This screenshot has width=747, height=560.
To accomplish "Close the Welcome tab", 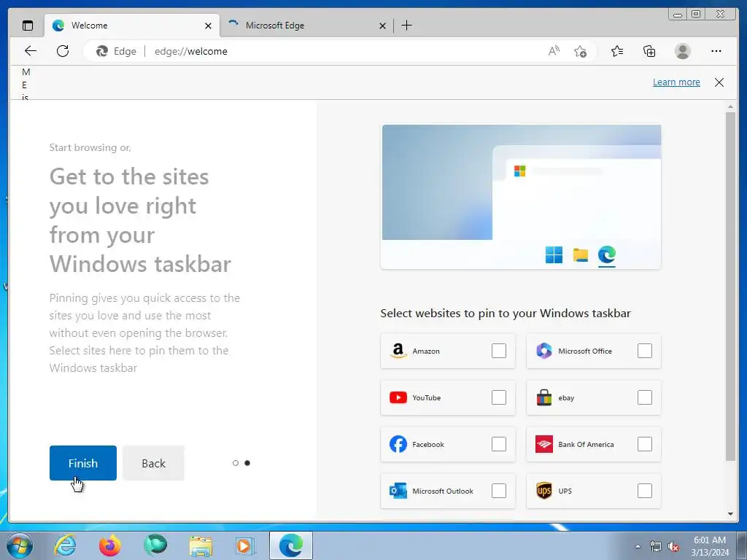I will pos(208,26).
